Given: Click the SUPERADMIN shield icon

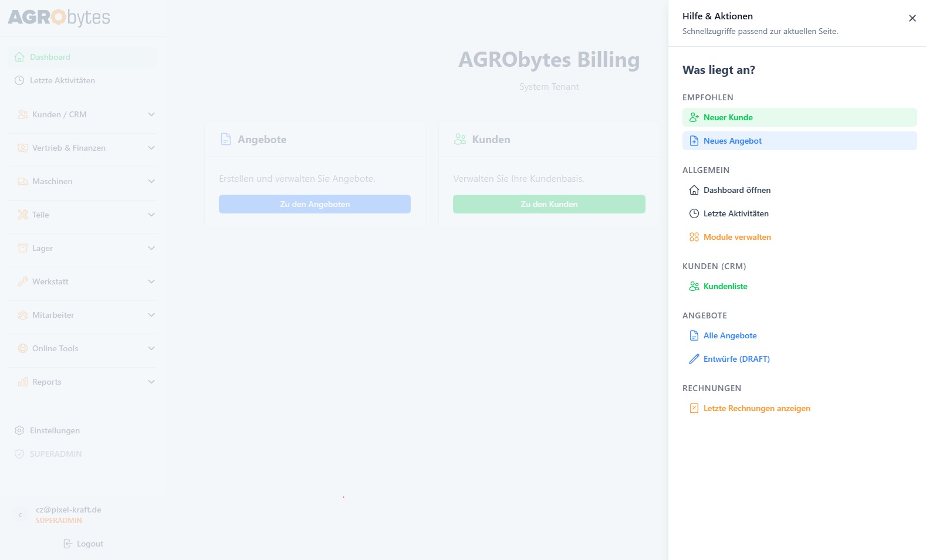Looking at the screenshot, I should (19, 454).
